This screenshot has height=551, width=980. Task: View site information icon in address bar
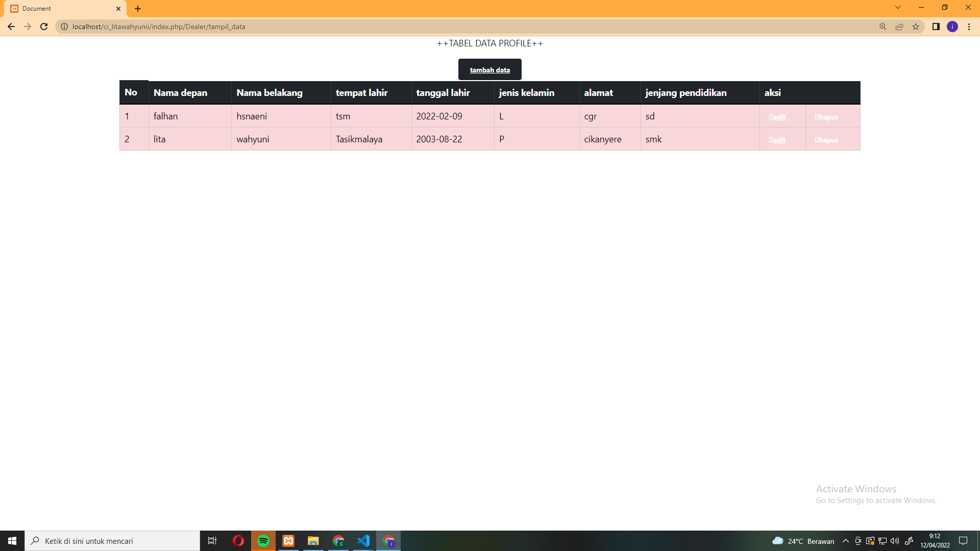click(64, 27)
